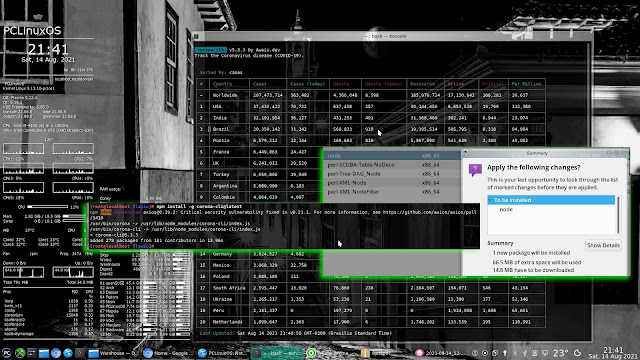Click the South Africa country cell
The width and height of the screenshot is (640, 360).
coord(229,288)
